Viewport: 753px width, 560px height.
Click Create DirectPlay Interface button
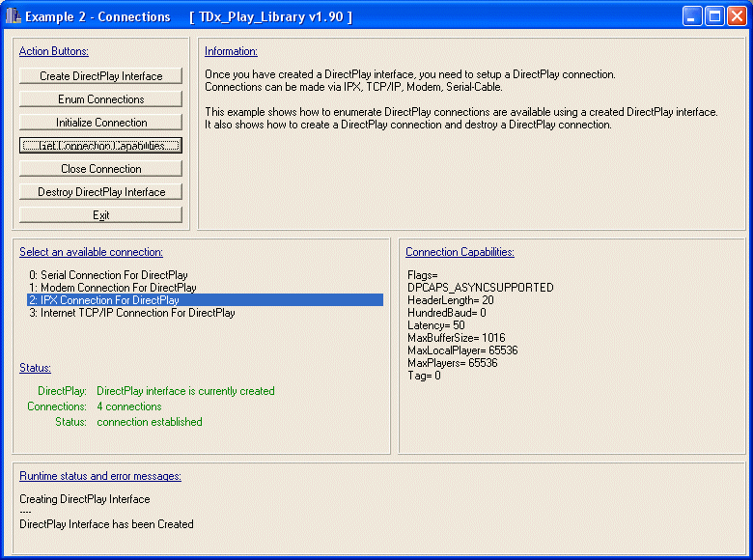click(x=100, y=76)
